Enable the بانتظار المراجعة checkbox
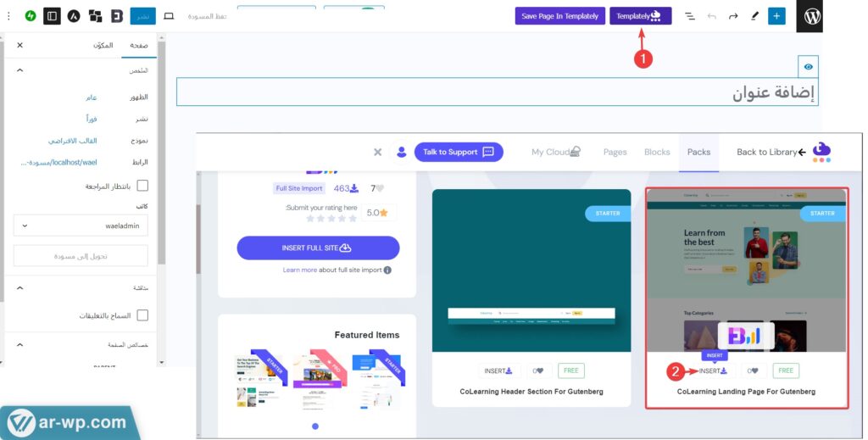 point(142,186)
